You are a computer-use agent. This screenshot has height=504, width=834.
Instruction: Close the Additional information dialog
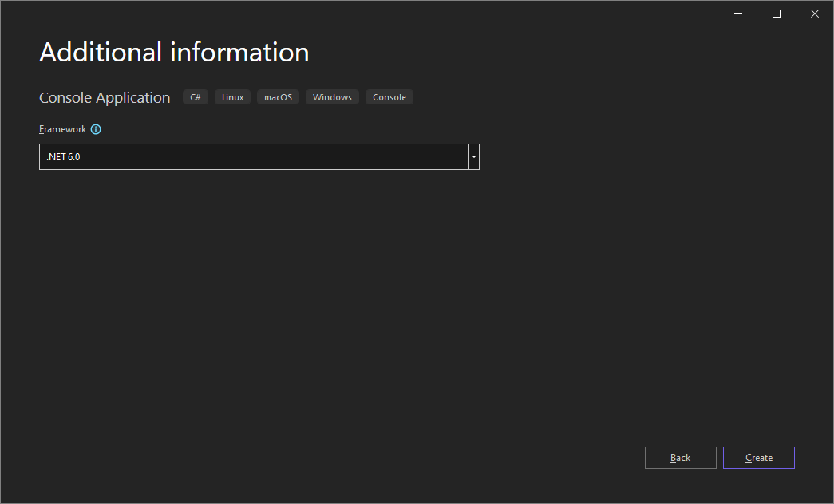(x=815, y=14)
